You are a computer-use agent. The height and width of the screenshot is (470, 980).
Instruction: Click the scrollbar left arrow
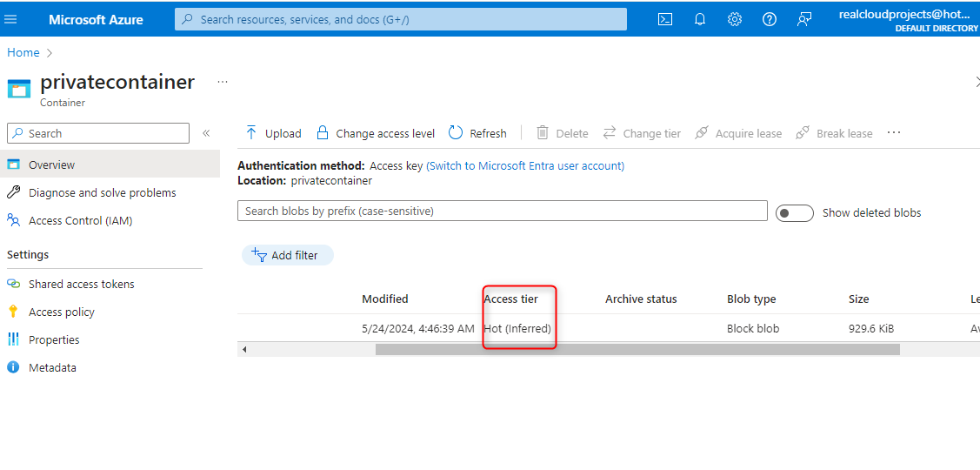point(244,349)
